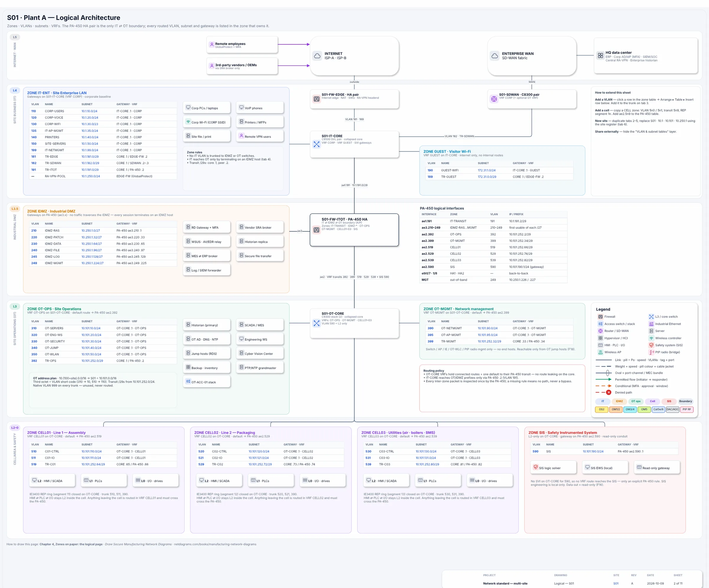This screenshot has height=588, width=709.
Task: Select the IDMZ orange legend pill
Action: [x=619, y=401]
